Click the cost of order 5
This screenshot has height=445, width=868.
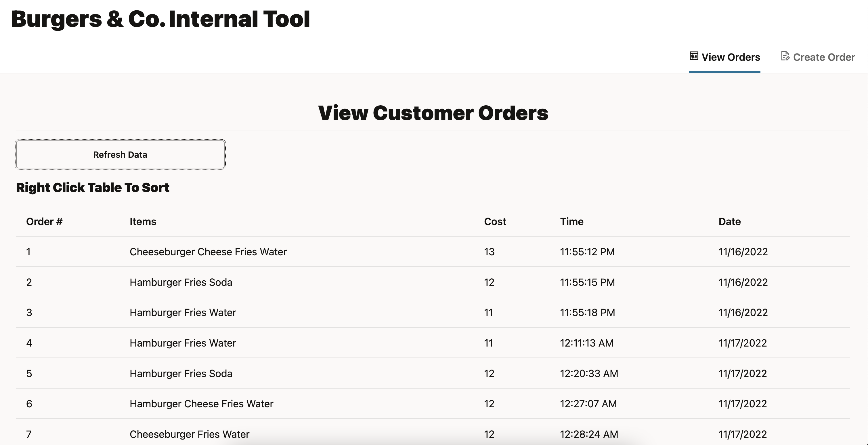point(489,374)
